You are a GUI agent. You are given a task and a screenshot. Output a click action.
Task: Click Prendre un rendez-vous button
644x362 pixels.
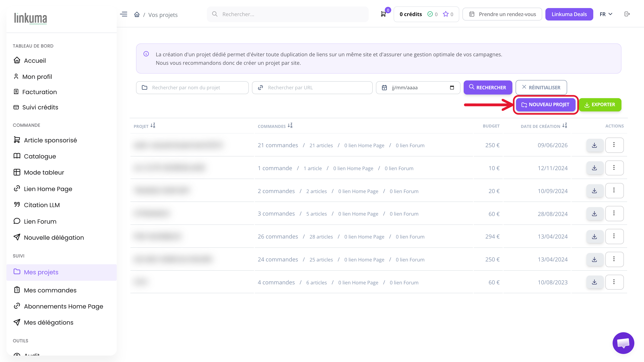502,14
